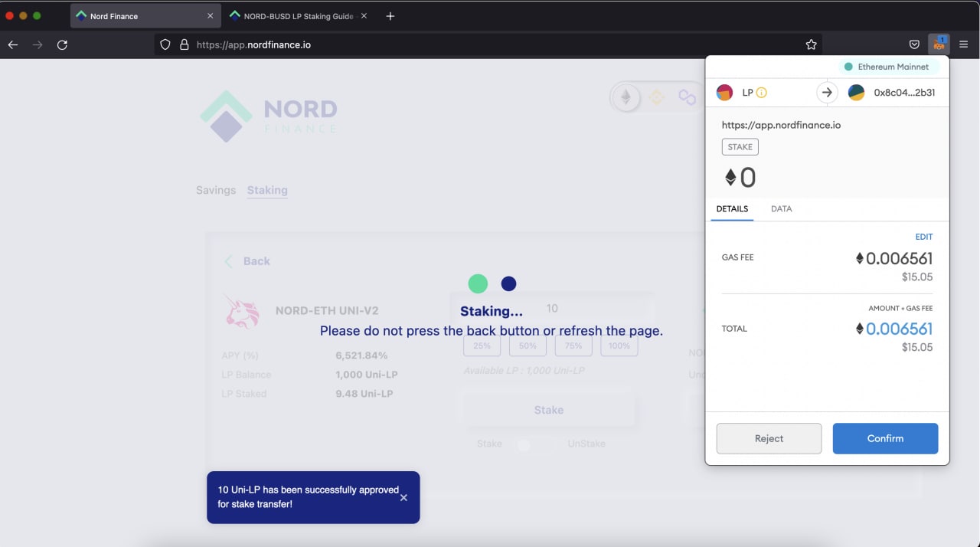Click the STAKE method tag

(x=740, y=146)
